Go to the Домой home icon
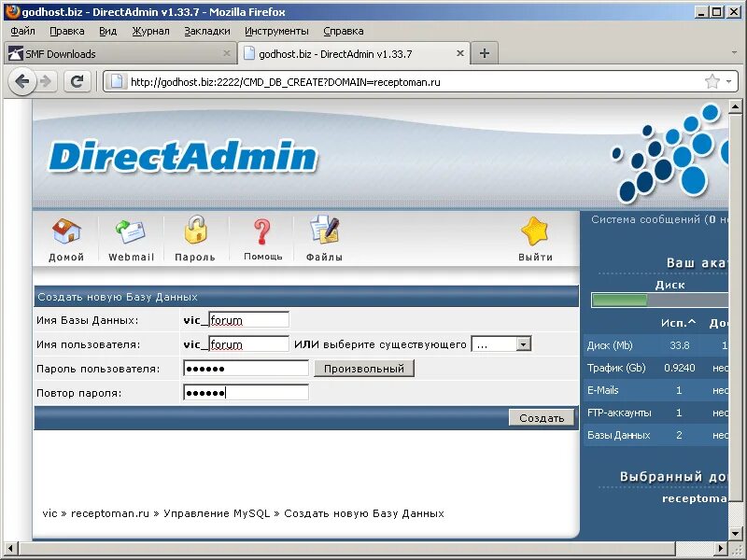The height and width of the screenshot is (560, 747). point(66,231)
